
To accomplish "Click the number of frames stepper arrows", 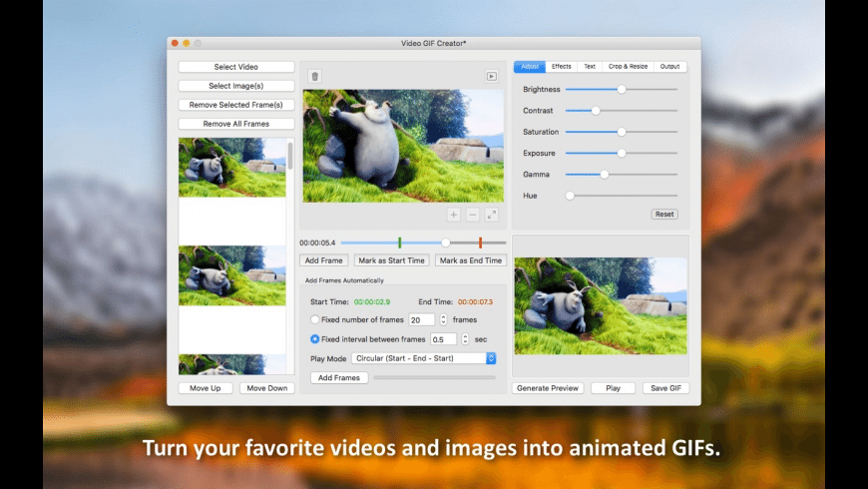I will 443,319.
